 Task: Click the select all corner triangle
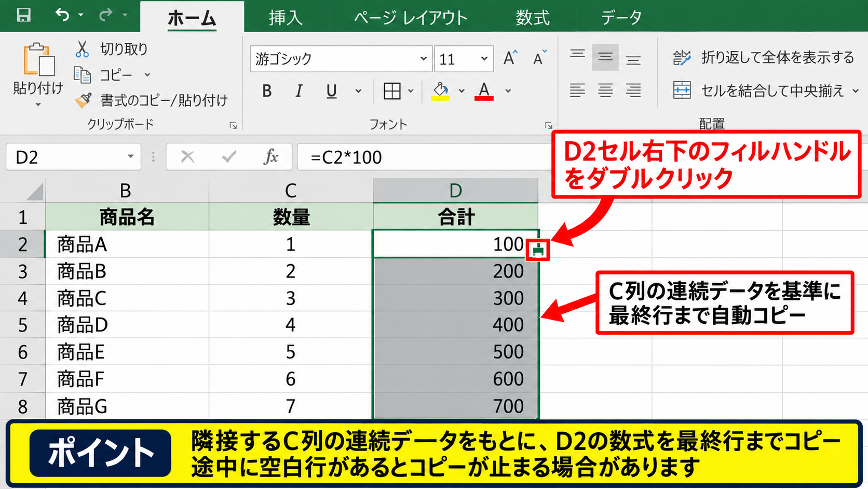click(x=34, y=191)
